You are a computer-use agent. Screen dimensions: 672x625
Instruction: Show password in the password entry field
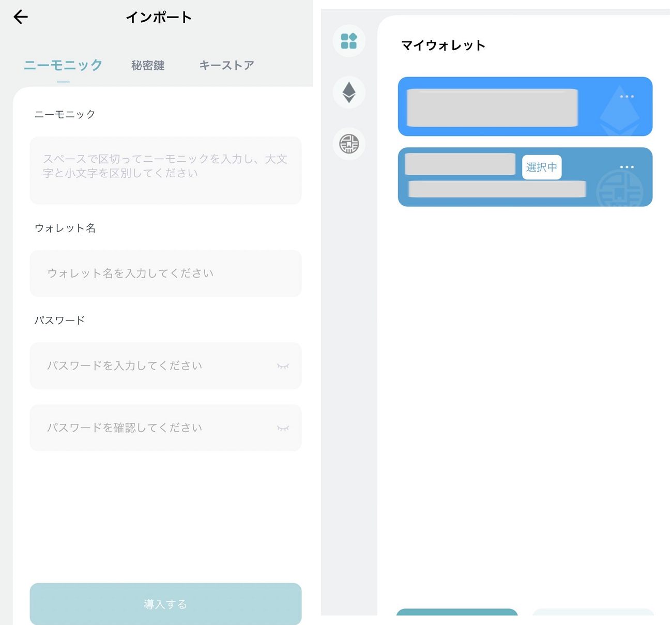click(x=283, y=366)
